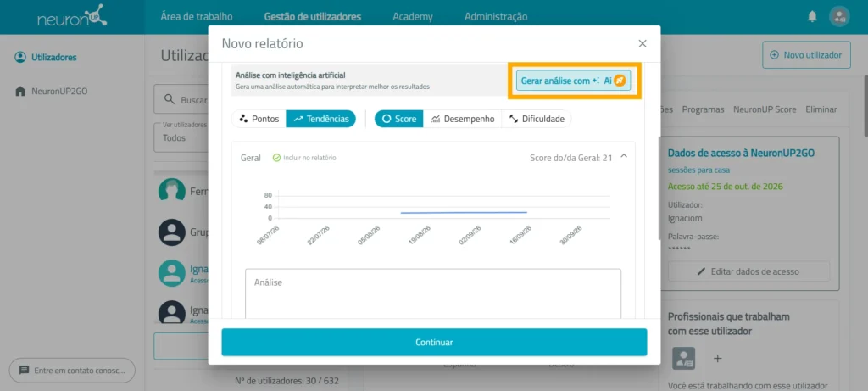Click Entre em contato conosco chat button
Image resolution: width=868 pixels, height=391 pixels.
tap(72, 370)
